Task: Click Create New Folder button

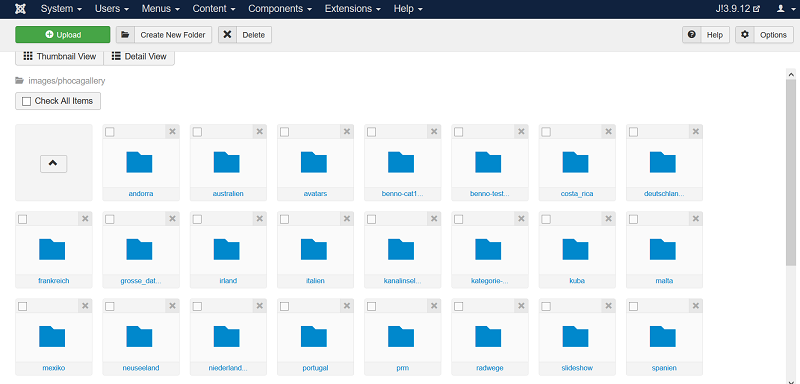Action: coord(164,35)
